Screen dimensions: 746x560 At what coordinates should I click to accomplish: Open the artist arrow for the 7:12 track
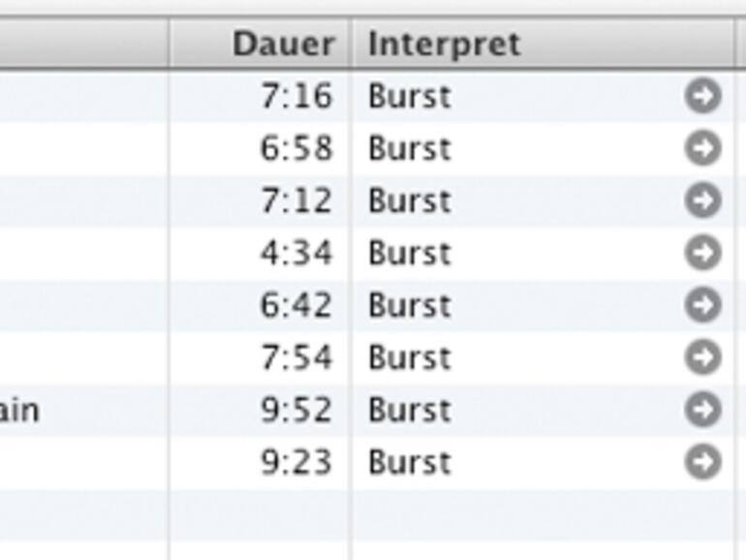tap(702, 201)
